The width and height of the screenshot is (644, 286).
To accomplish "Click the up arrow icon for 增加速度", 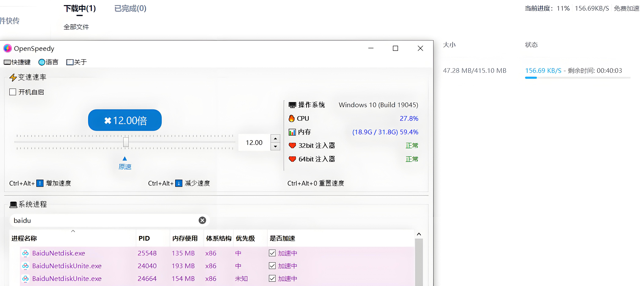I will (x=40, y=183).
